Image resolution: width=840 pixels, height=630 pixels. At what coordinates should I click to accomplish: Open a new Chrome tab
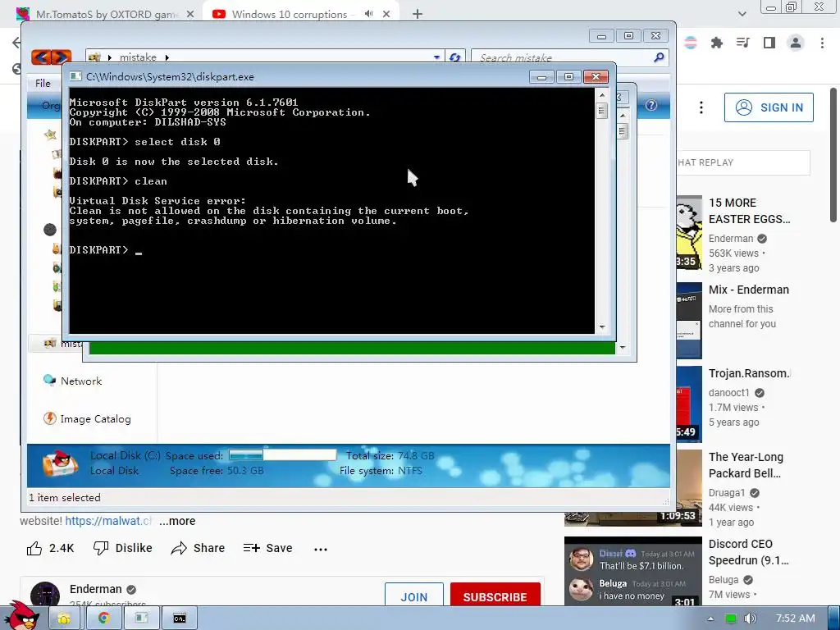coord(418,15)
